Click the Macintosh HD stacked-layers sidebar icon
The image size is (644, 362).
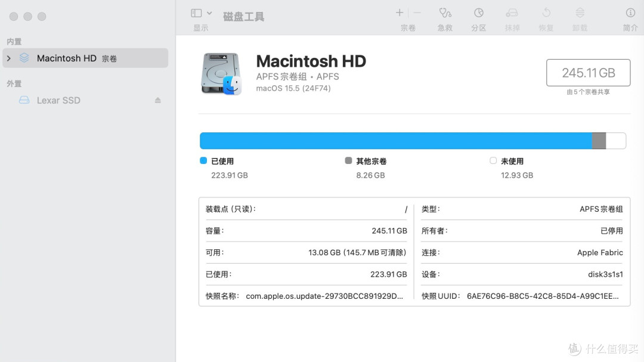(x=24, y=58)
